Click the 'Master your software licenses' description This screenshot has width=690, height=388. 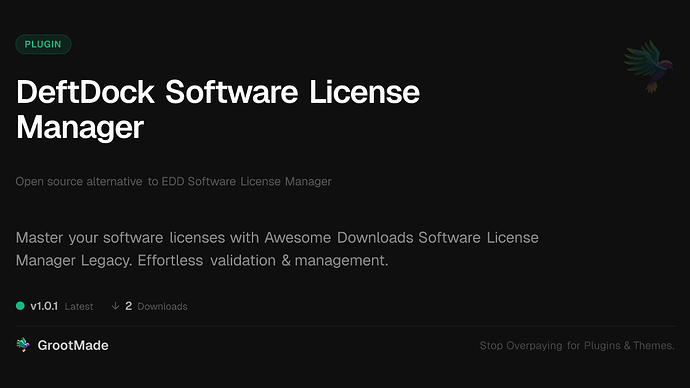click(277, 249)
